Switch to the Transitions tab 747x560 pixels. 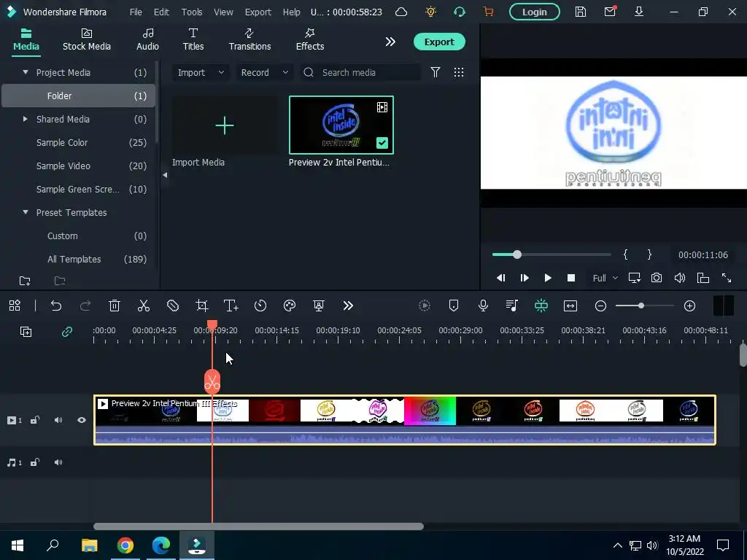[x=249, y=39]
